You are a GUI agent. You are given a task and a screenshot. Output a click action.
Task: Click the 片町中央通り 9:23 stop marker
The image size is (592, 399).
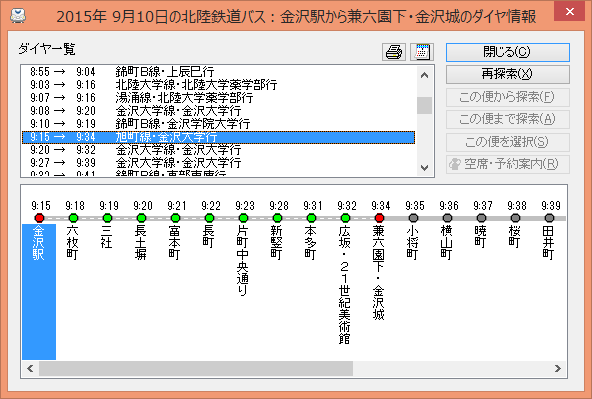click(244, 218)
